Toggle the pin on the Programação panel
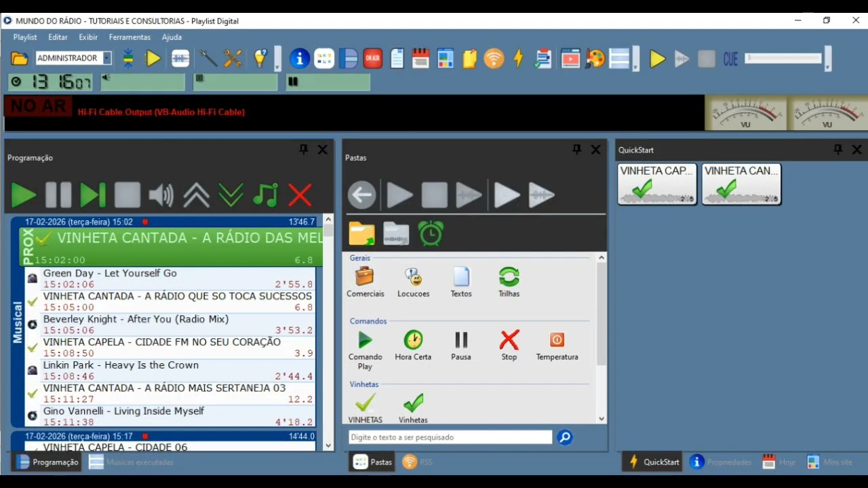The width and height of the screenshot is (868, 488). (304, 150)
